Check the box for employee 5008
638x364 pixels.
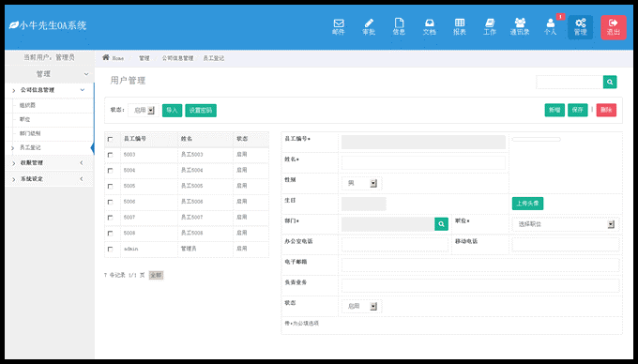point(111,234)
